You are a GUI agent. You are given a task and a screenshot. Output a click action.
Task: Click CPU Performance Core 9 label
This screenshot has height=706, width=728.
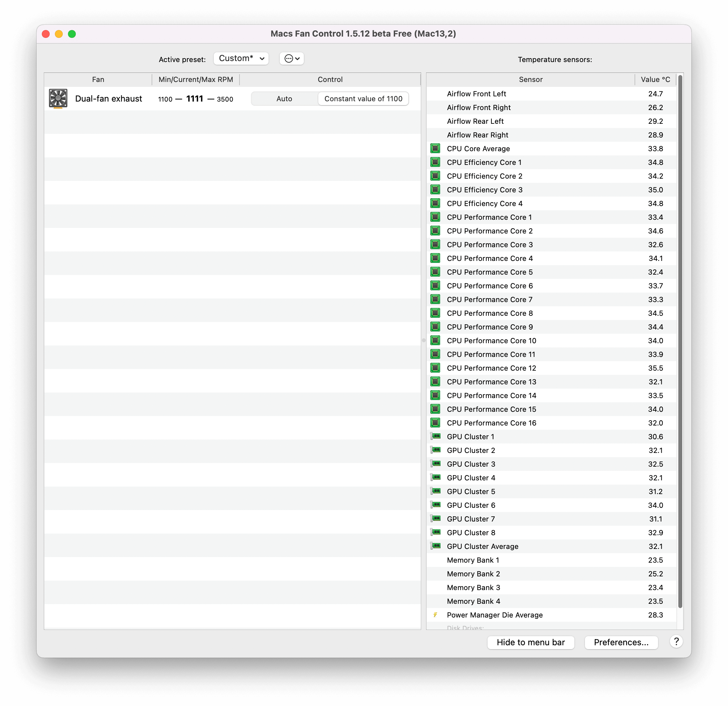click(x=489, y=327)
